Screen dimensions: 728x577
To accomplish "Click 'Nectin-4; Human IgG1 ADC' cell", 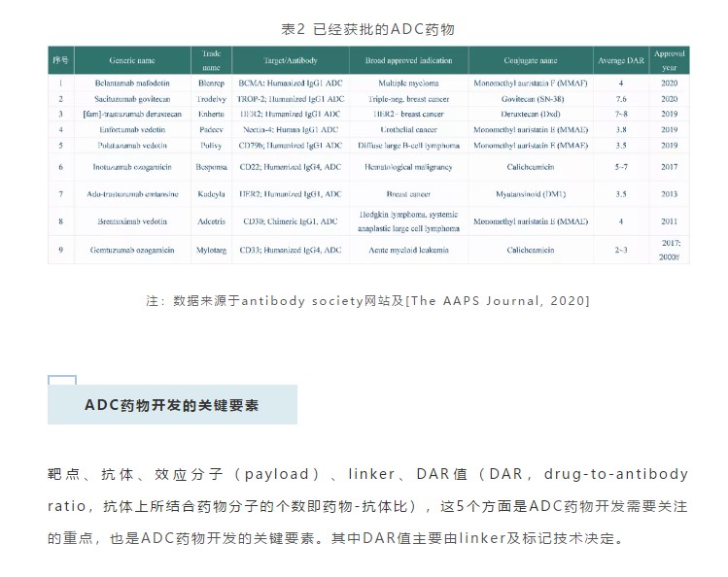I will pyautogui.click(x=291, y=130).
